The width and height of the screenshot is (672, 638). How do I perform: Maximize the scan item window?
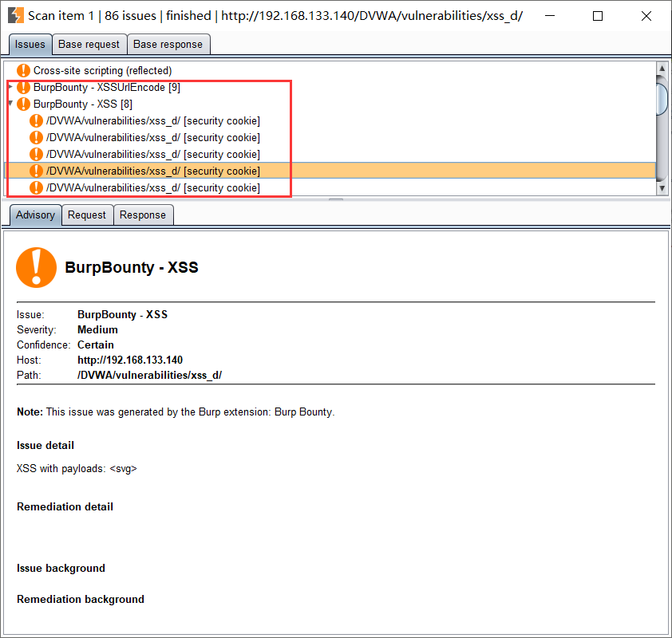click(598, 16)
